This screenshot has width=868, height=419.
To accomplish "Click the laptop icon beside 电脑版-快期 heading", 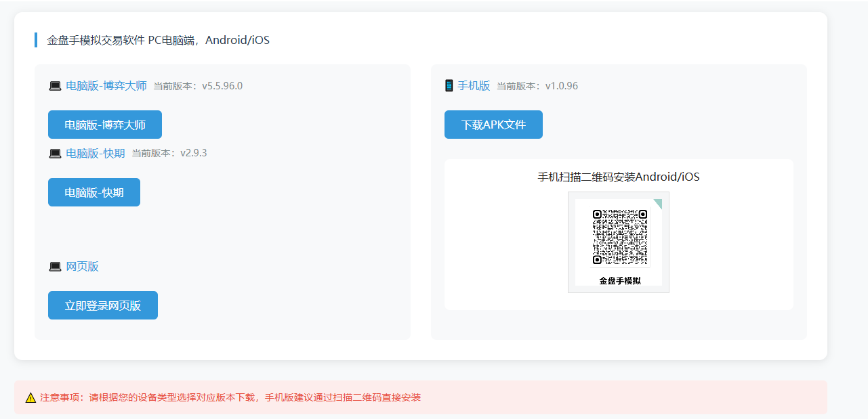I will 55,154.
